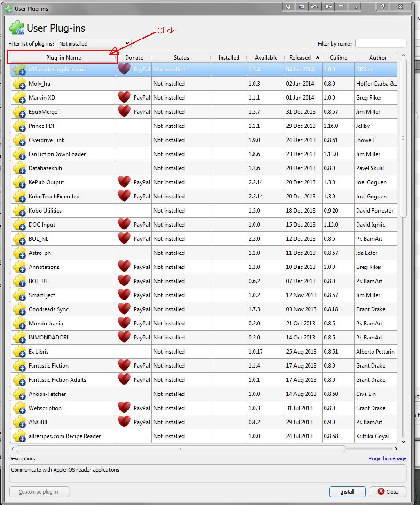This screenshot has height=505, width=420.
Task: Click the plug-in icon beside Moly_hu
Action: point(20,83)
